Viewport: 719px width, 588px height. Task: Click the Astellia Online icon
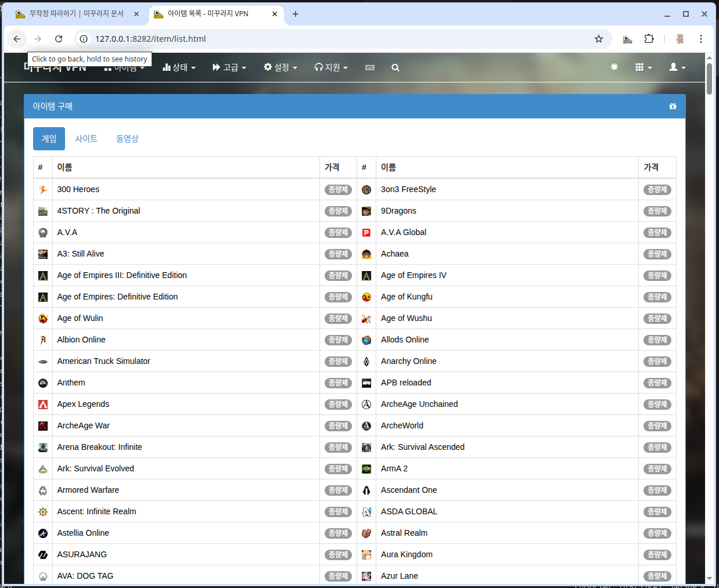tap(43, 533)
